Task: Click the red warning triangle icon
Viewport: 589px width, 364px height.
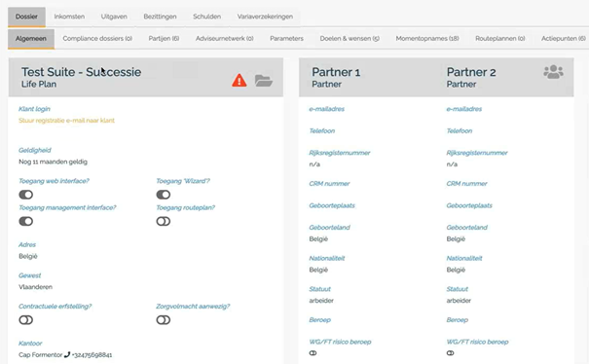Action: click(239, 81)
